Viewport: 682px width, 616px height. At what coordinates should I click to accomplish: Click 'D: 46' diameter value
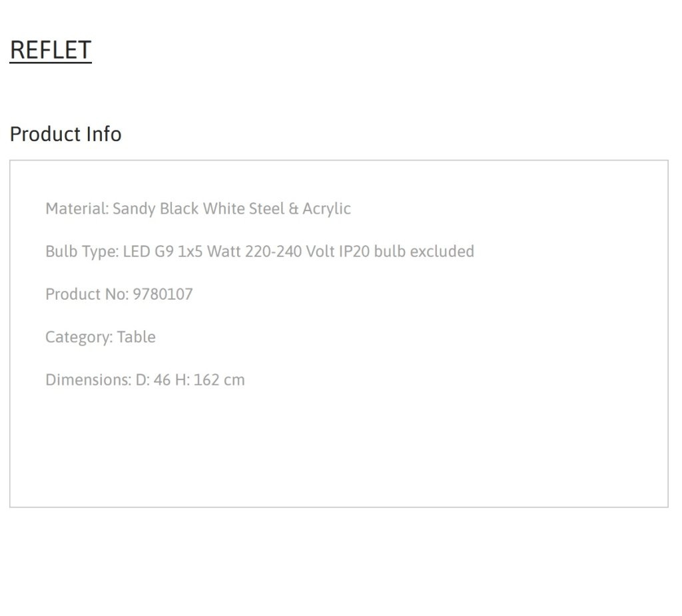click(153, 380)
